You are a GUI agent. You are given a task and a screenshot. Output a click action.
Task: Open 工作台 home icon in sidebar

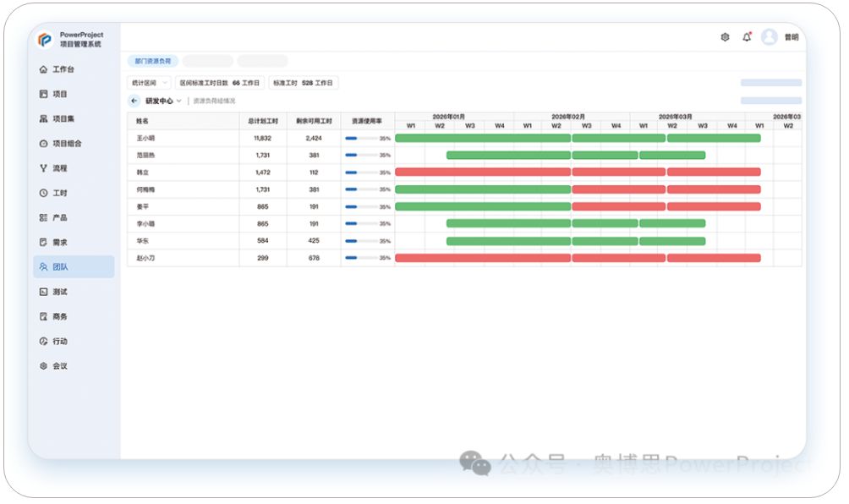(x=43, y=69)
